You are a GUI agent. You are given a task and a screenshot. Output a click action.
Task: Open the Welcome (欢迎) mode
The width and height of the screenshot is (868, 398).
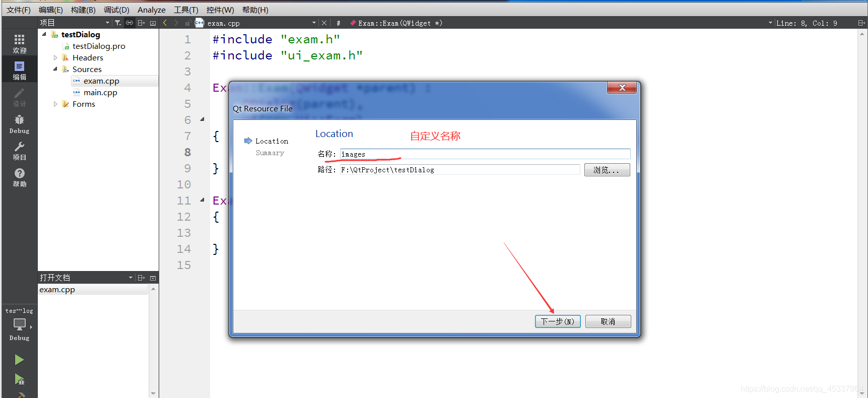tap(19, 43)
